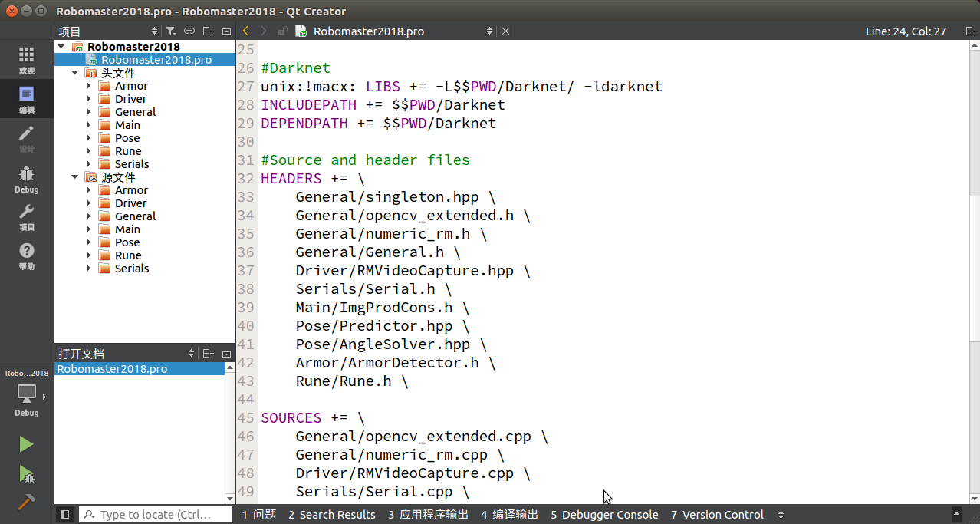
Task: Open the 3 应用程序输出 pane
Action: tap(428, 515)
